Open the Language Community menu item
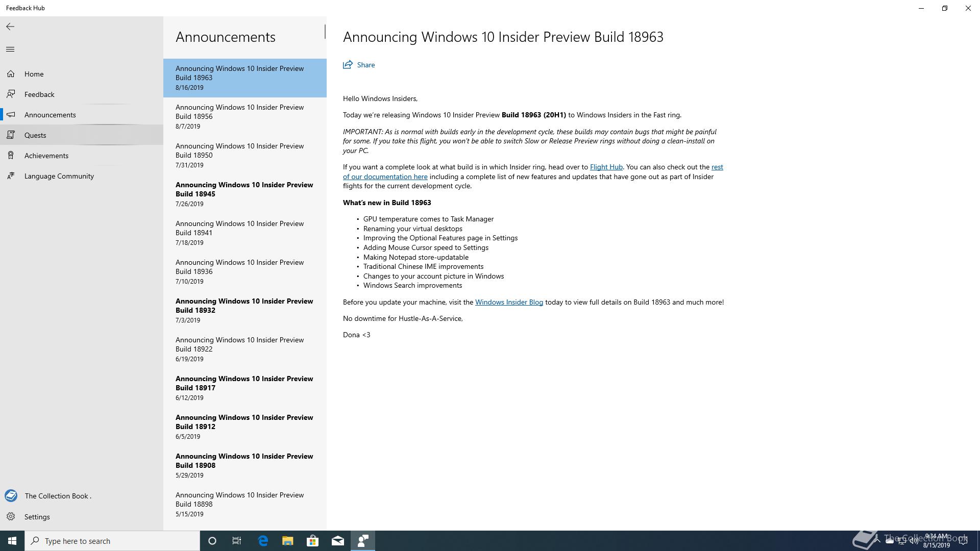Image resolution: width=980 pixels, height=551 pixels. tap(82, 176)
